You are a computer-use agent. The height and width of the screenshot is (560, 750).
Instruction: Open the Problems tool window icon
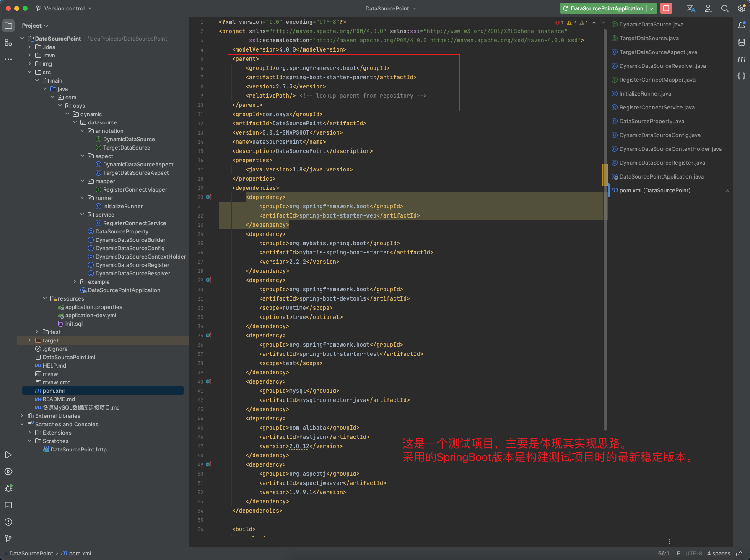point(8,522)
